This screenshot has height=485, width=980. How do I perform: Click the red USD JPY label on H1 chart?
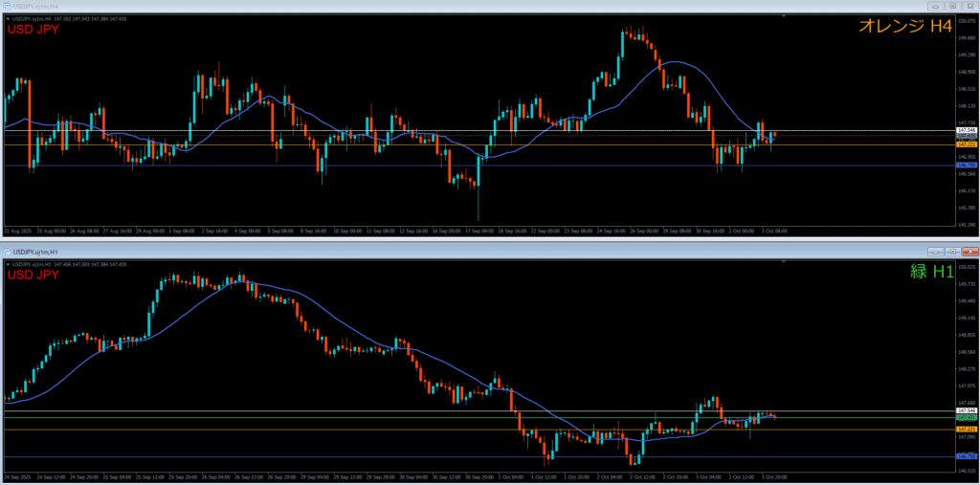[x=33, y=276]
